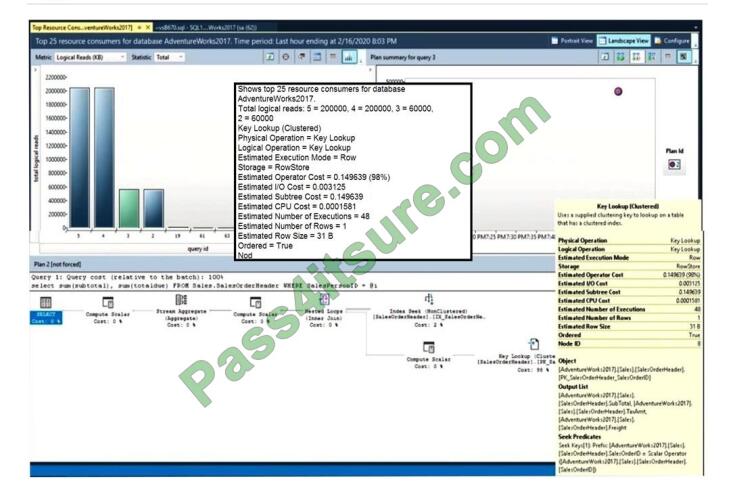The width and height of the screenshot is (737, 491).
Task: Select the bar for query id 2
Action: pyautogui.click(x=154, y=209)
